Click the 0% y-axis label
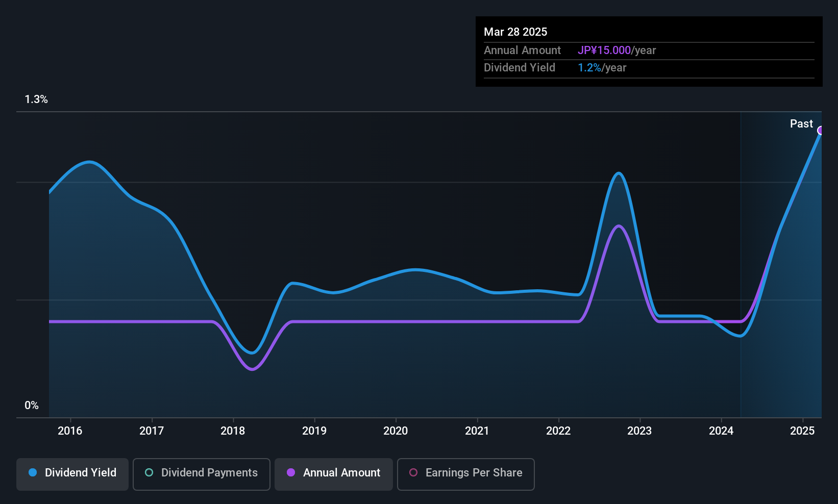The width and height of the screenshot is (838, 504). (32, 406)
